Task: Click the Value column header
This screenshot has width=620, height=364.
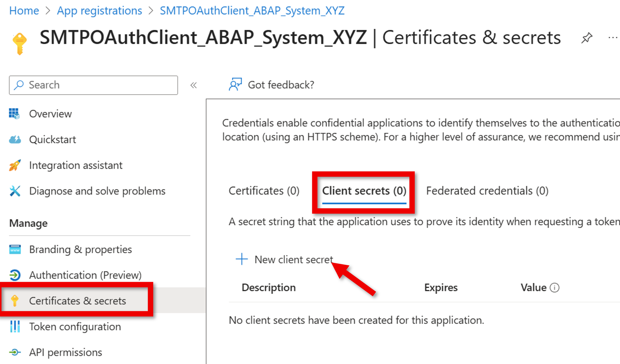Action: click(x=533, y=288)
